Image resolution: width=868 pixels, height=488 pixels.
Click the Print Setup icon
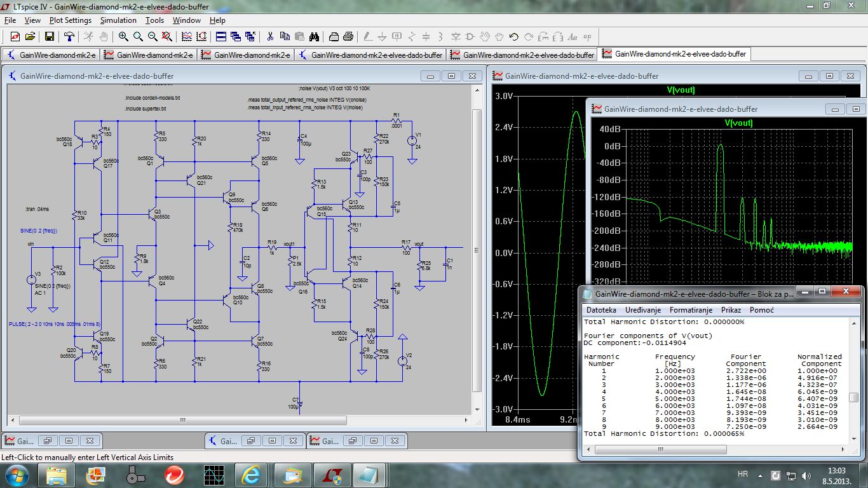tap(334, 37)
